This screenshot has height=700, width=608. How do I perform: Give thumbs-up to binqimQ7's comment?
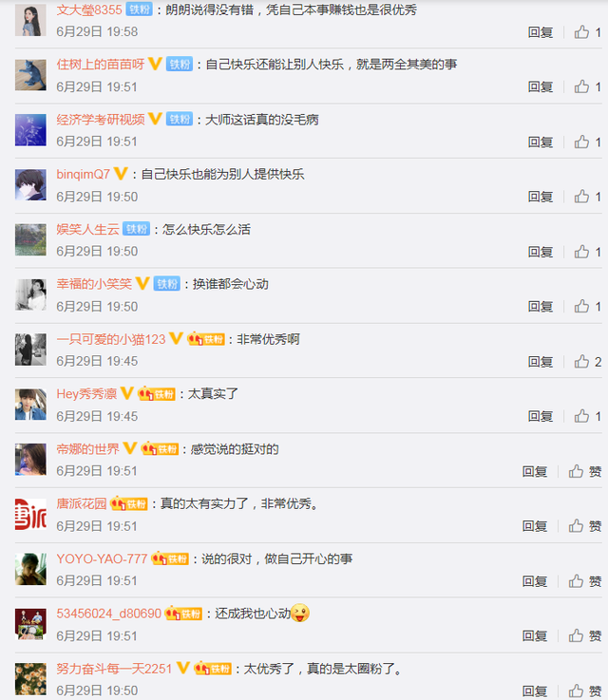click(x=587, y=197)
